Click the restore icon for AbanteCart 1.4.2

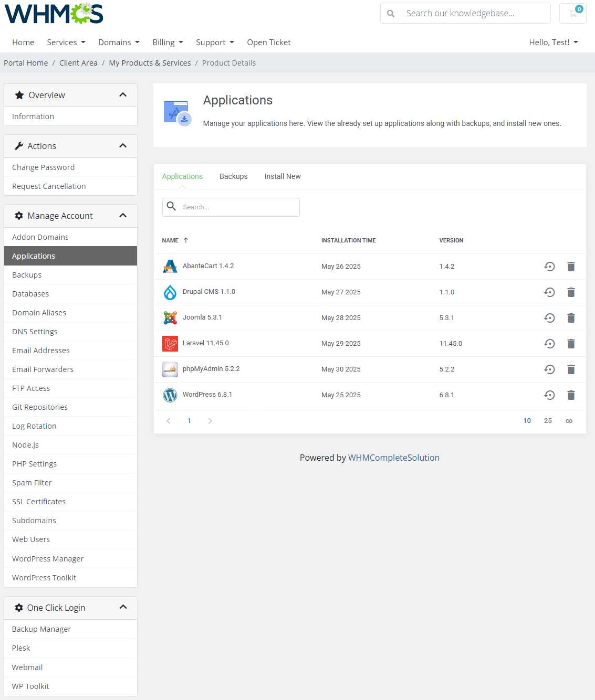tap(549, 267)
